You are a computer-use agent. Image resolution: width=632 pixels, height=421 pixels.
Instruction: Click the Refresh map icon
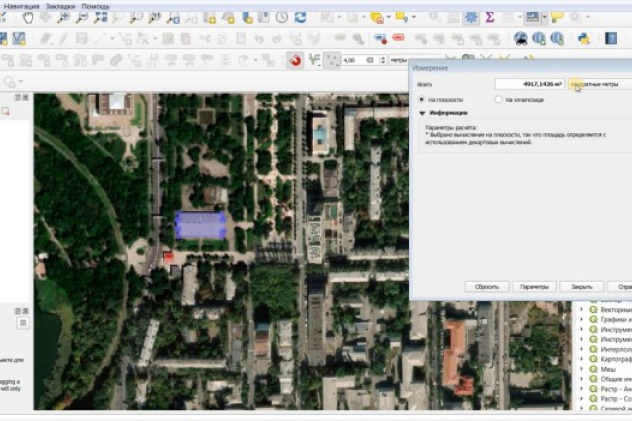click(x=300, y=17)
